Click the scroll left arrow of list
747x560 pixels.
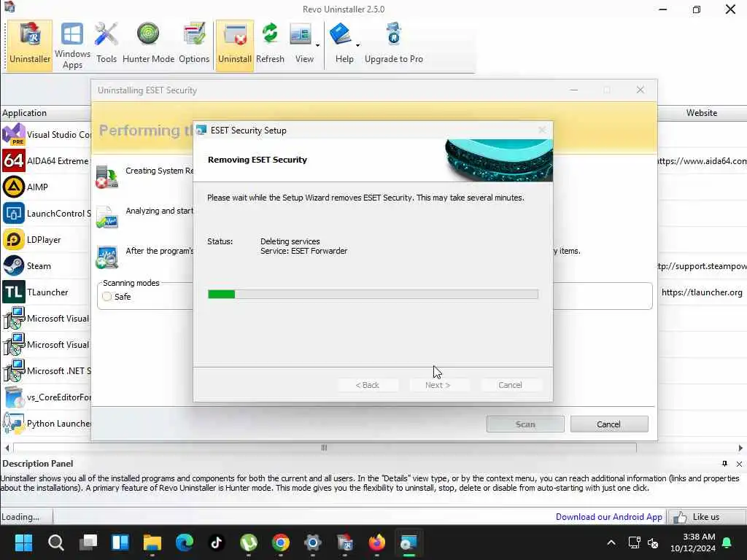click(7, 448)
